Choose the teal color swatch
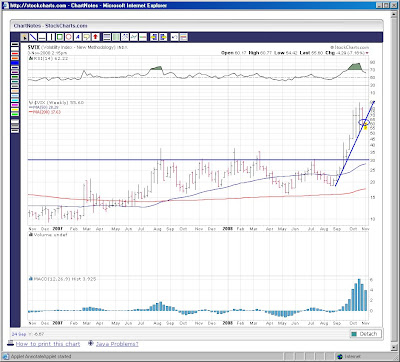Image resolution: width=400 pixels, height=362 pixels. [15, 81]
